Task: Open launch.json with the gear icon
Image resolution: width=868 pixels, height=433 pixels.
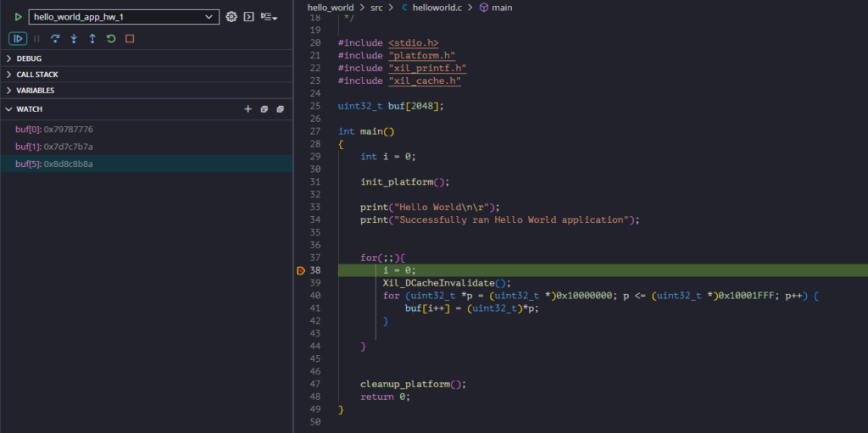Action: pos(231,17)
